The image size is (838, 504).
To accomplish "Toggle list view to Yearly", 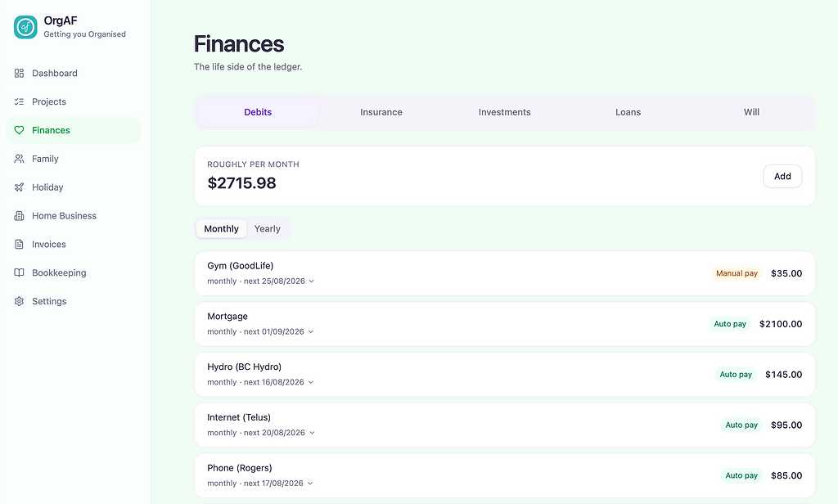I will click(x=268, y=229).
